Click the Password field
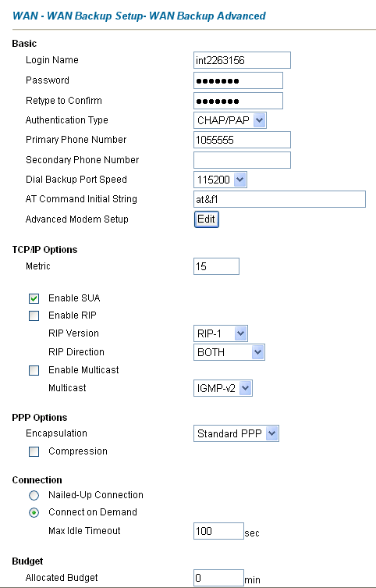This screenshot has height=588, width=376. (238, 80)
